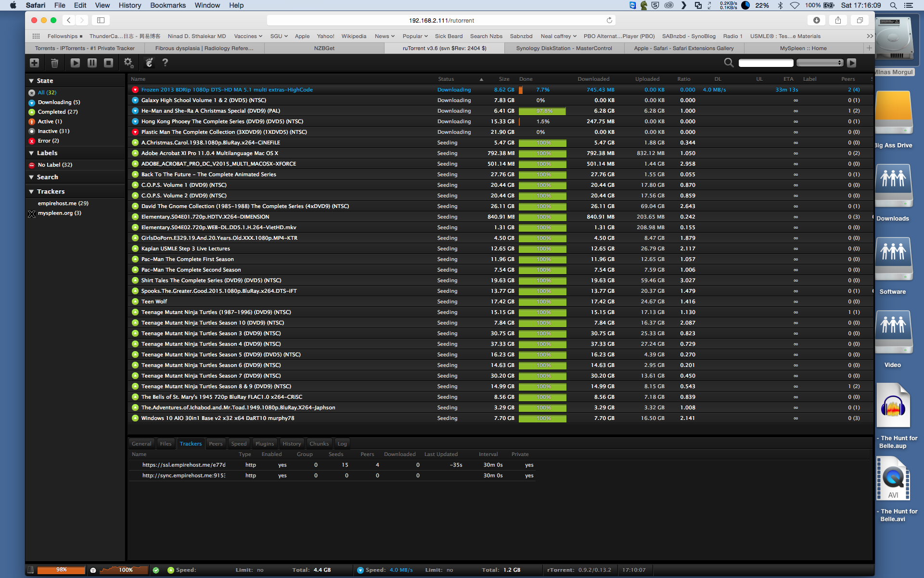Toggle Safari sidebar button

click(101, 20)
